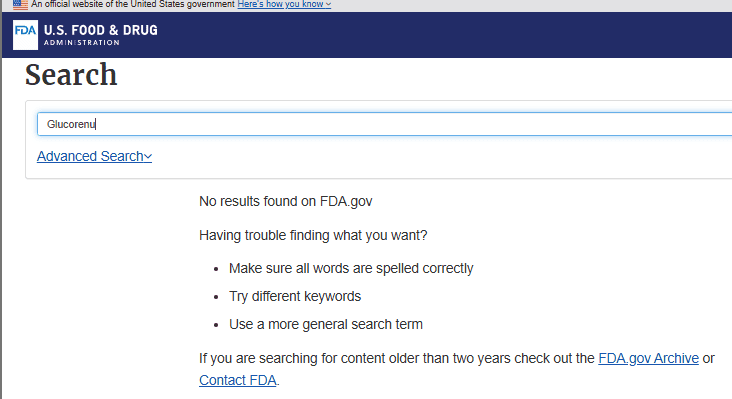Follow the FDA.gov Archive link

[648, 358]
